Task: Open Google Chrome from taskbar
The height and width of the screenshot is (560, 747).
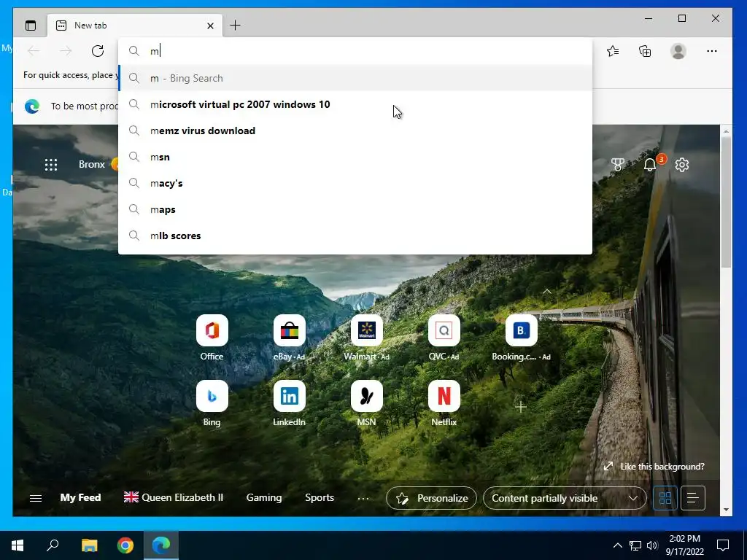Action: 125,545
